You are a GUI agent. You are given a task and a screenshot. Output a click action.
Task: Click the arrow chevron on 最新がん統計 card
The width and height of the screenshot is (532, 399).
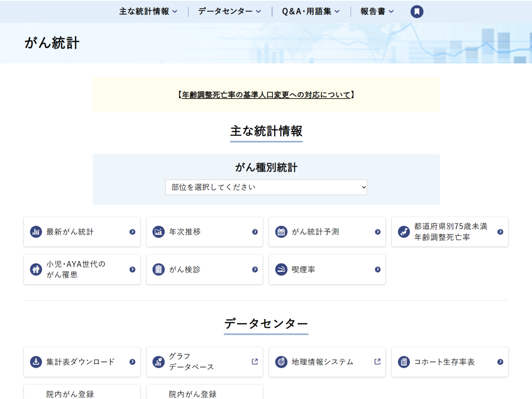coord(132,232)
